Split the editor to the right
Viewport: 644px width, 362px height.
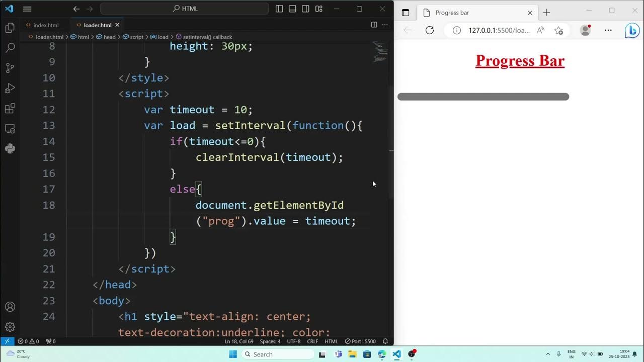[x=374, y=25]
